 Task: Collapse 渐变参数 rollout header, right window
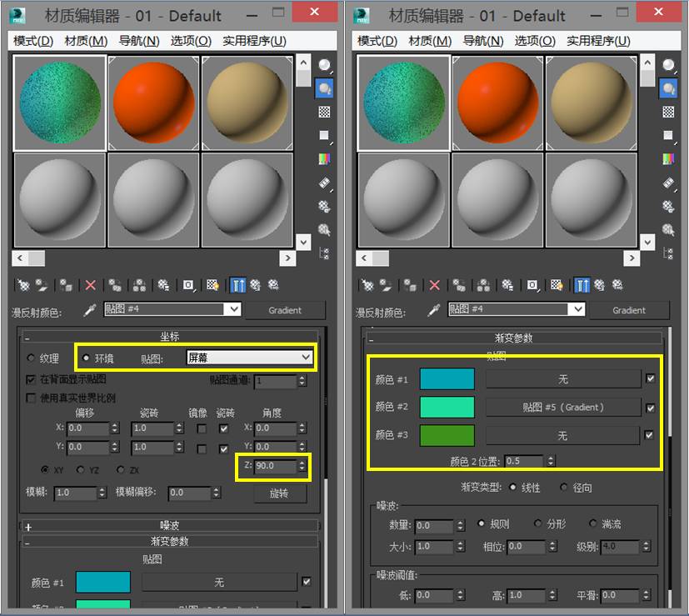514,338
